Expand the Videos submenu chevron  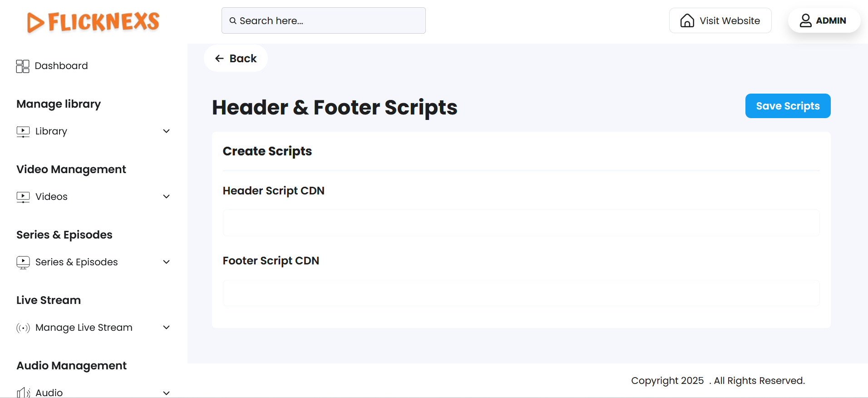(x=167, y=197)
